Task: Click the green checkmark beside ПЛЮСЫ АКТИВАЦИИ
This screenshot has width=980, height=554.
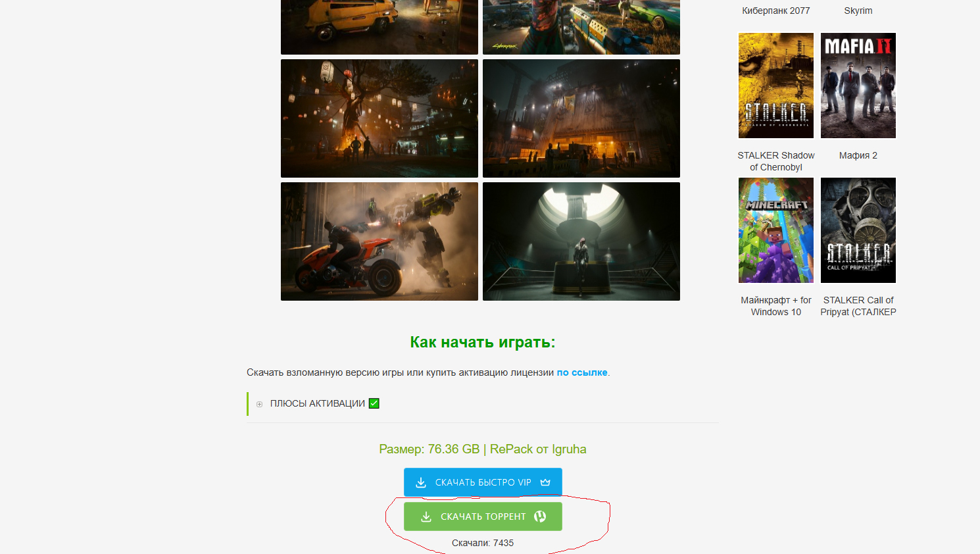Action: [374, 403]
